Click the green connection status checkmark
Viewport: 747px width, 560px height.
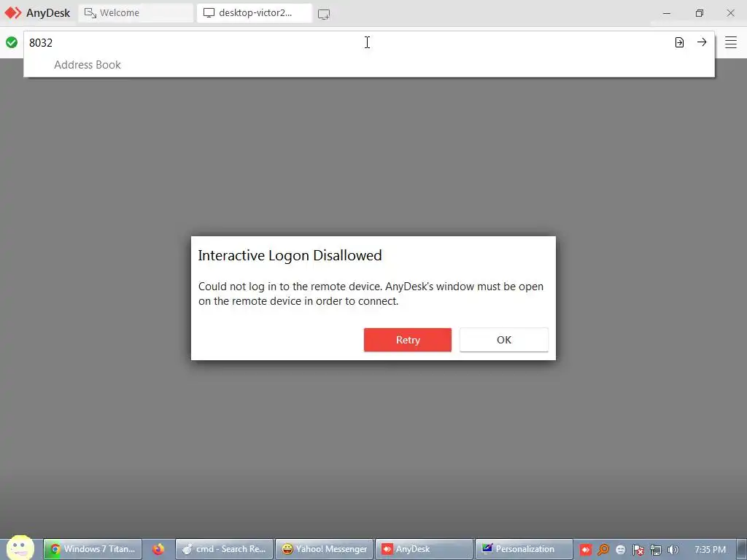tap(12, 42)
